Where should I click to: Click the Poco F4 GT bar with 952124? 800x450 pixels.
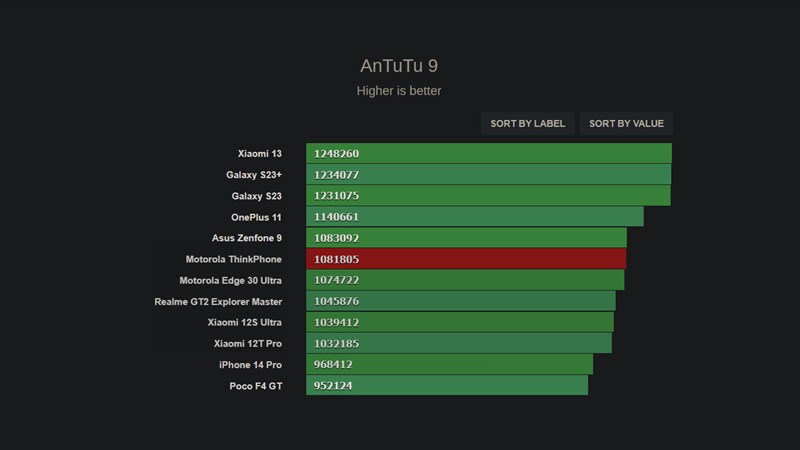pos(447,385)
